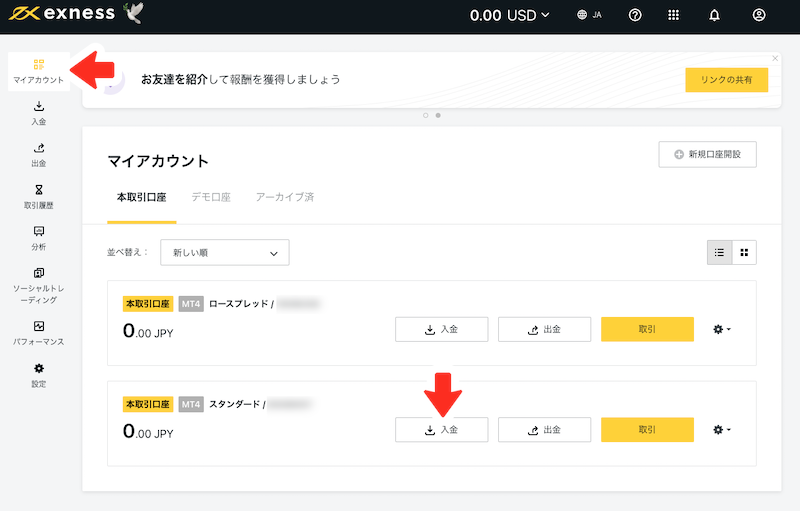
Task: Click 0.00 JPY balance of スタンダード account
Action: click(148, 432)
